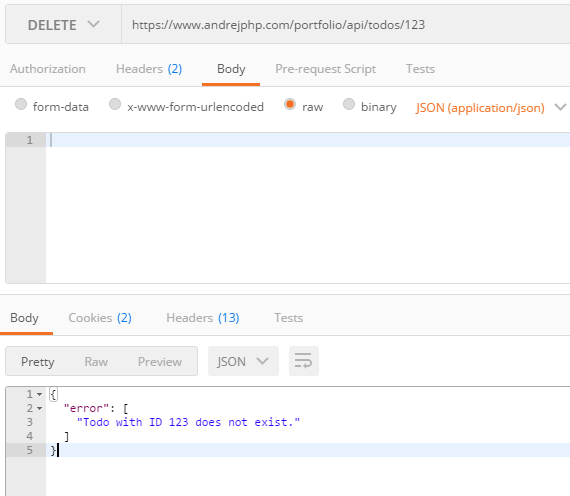Collapse the "error" array fold arrow
The width and height of the screenshot is (570, 496).
[x=40, y=408]
